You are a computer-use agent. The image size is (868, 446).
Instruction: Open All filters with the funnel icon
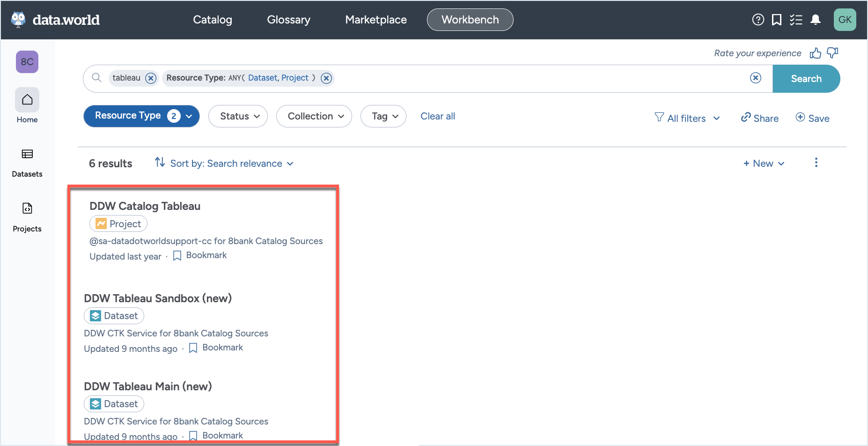point(686,118)
